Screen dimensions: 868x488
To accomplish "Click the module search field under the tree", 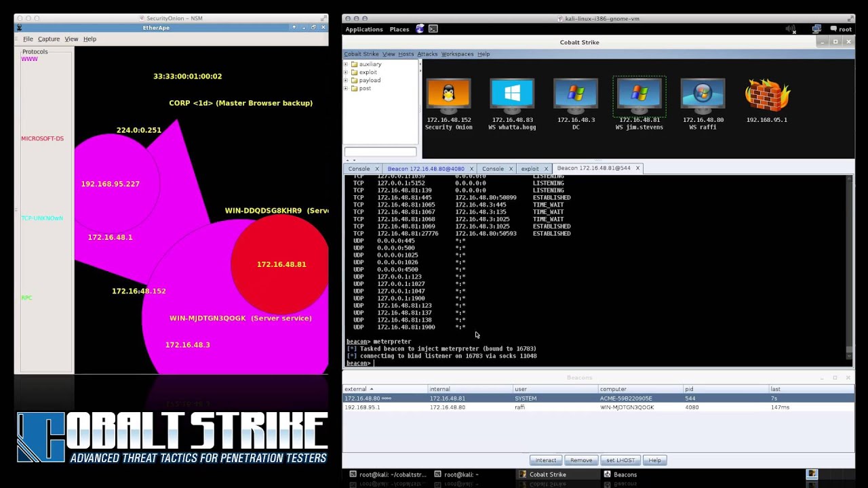I will point(380,152).
